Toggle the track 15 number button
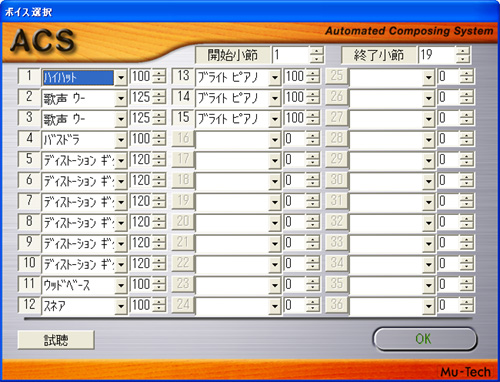The image size is (500, 382). 183,118
